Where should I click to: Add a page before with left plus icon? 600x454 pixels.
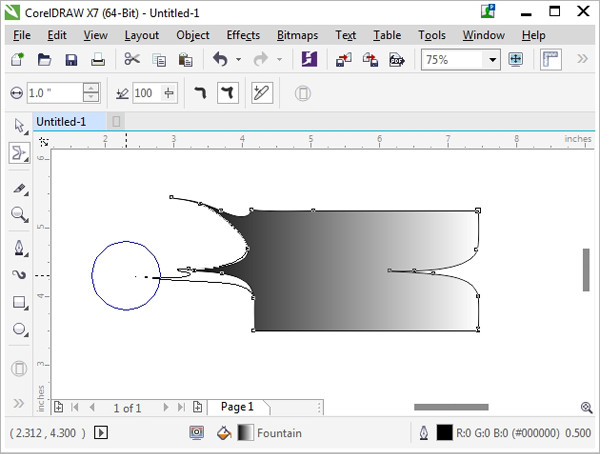58,407
